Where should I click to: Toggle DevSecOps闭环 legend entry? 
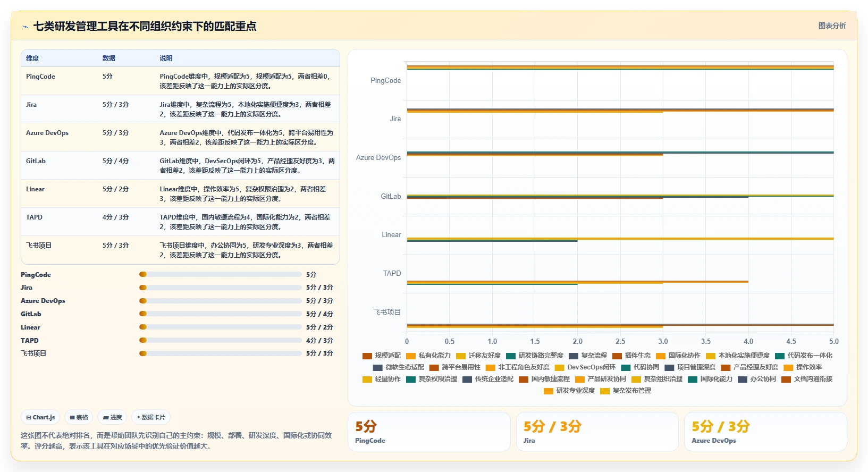585,367
